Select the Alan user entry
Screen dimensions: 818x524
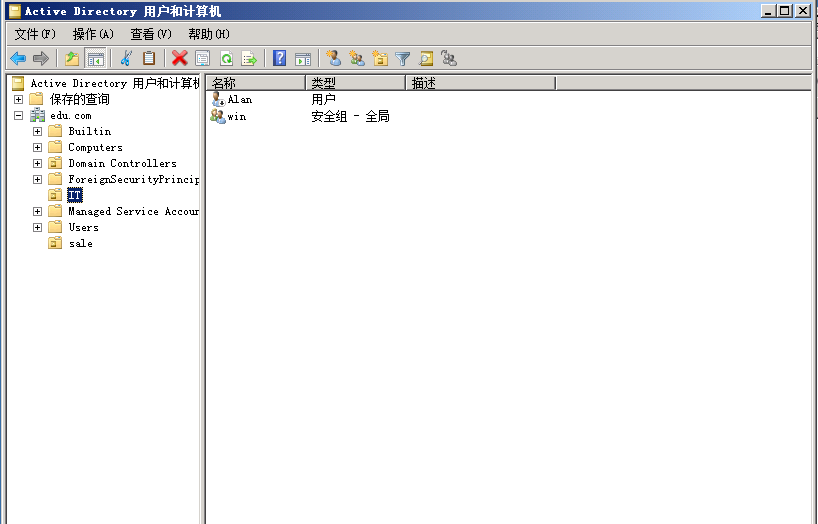click(239, 100)
